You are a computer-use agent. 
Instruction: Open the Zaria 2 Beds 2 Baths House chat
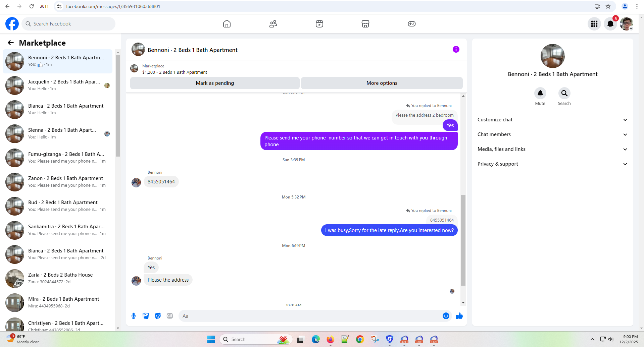coord(58,279)
